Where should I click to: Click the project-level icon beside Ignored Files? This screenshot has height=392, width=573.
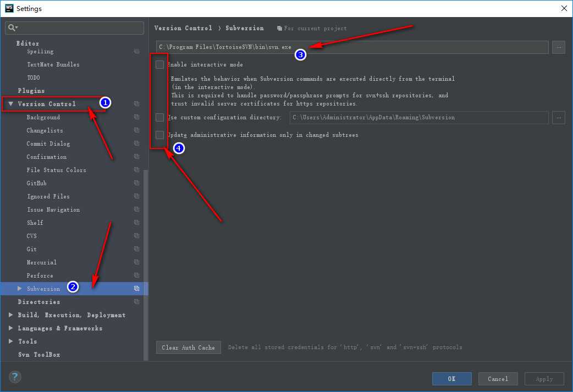(137, 196)
